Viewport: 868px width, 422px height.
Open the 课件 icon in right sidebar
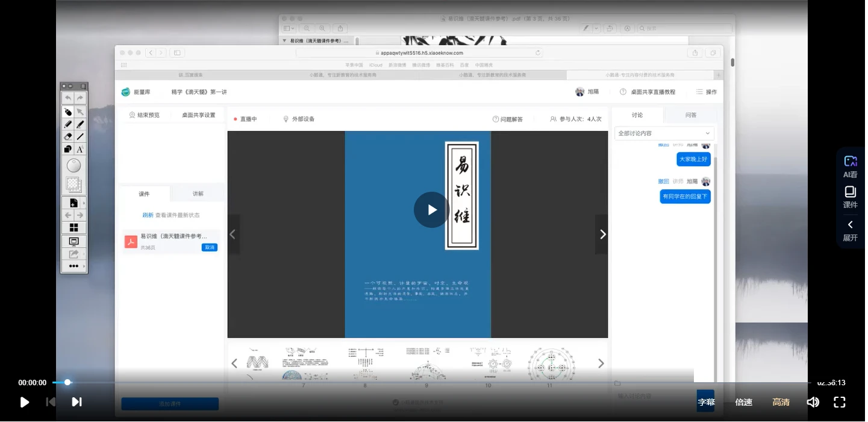[851, 197]
